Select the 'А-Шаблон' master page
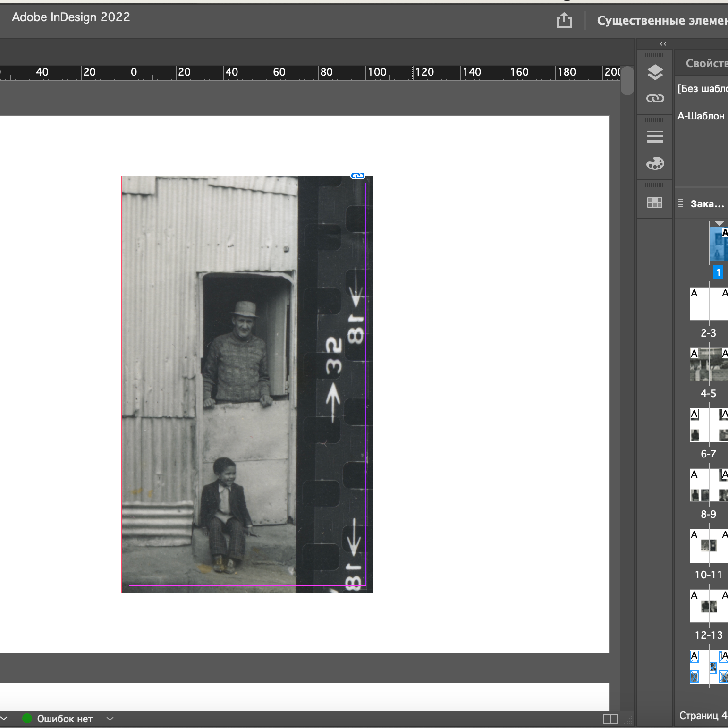Image resolution: width=728 pixels, height=728 pixels. [701, 116]
